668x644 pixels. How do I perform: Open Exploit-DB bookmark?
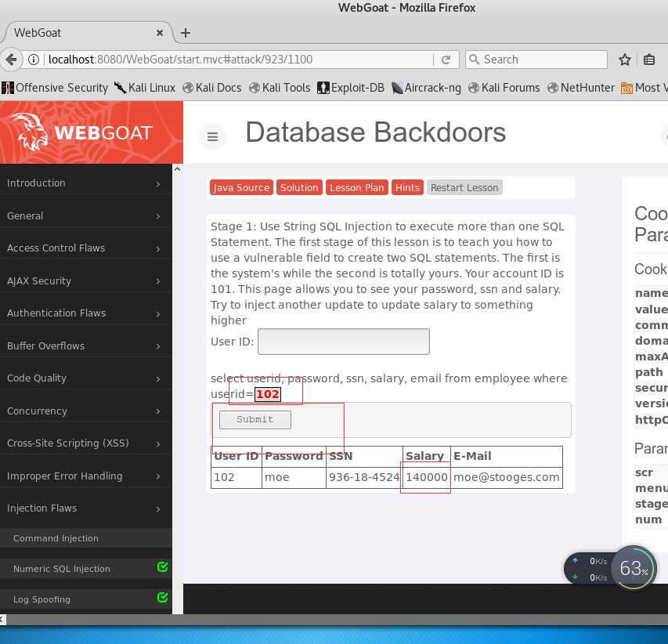tap(351, 88)
